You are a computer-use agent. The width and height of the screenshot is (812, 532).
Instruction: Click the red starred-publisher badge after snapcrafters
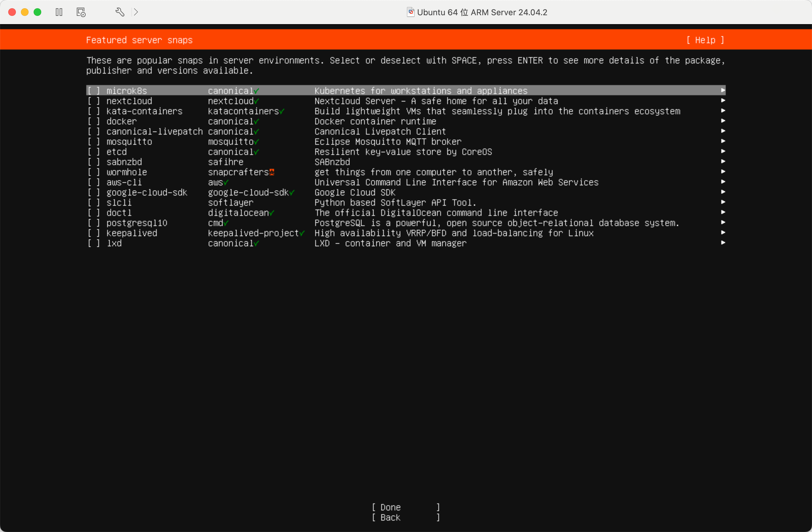272,172
